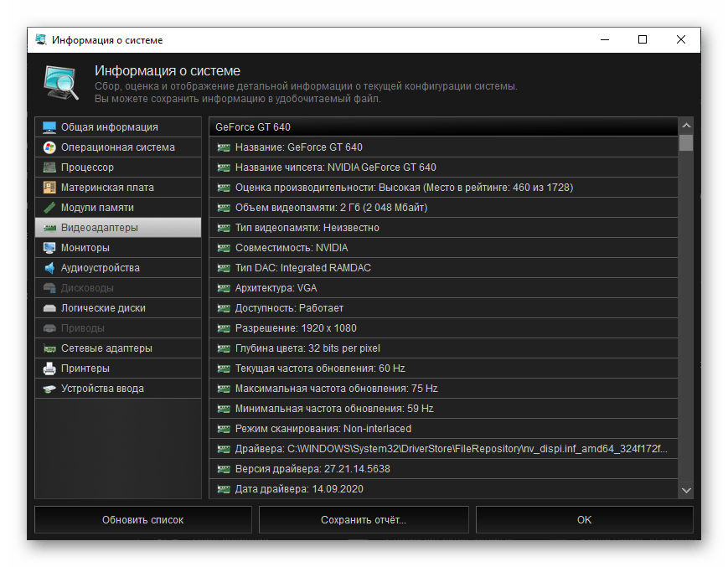Click the card icon in the Дата драйвера row
The image size is (728, 567).
224,489
